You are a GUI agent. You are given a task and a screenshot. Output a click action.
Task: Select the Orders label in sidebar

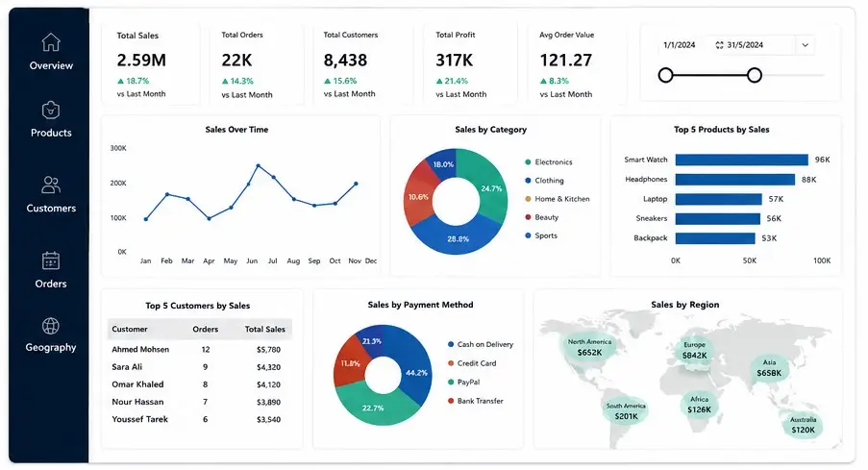[x=51, y=284]
